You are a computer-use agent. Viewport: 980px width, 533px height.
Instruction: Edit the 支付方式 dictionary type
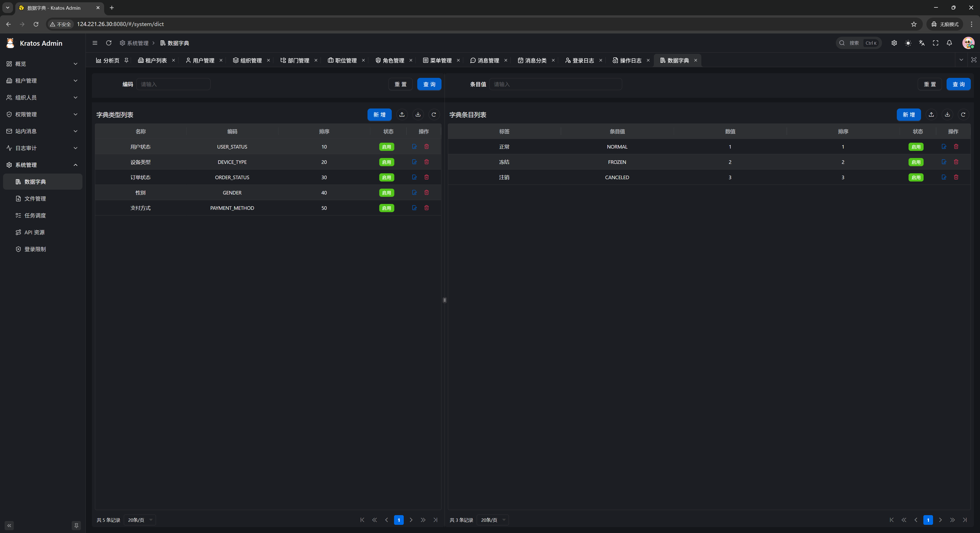point(414,208)
